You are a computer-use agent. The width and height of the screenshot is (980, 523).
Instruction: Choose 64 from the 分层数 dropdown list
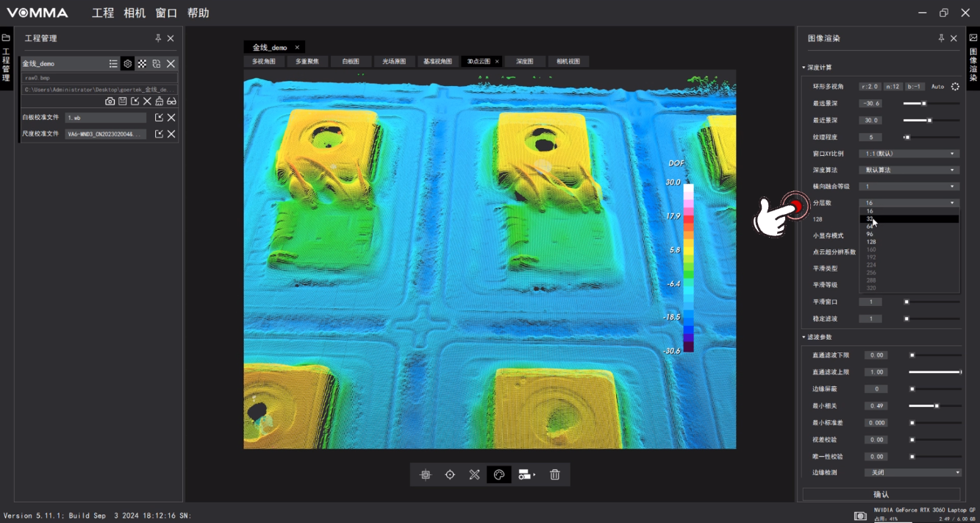870,227
